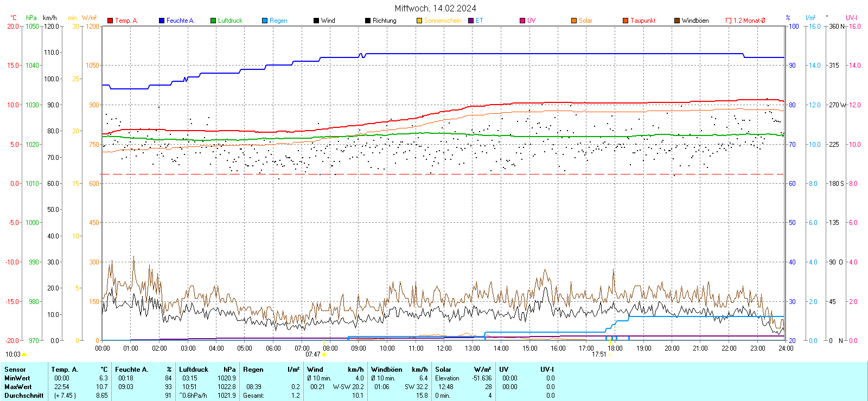Viewport: 868px width, 401px height.
Task: Click the Taupunkt legend label
Action: [643, 21]
